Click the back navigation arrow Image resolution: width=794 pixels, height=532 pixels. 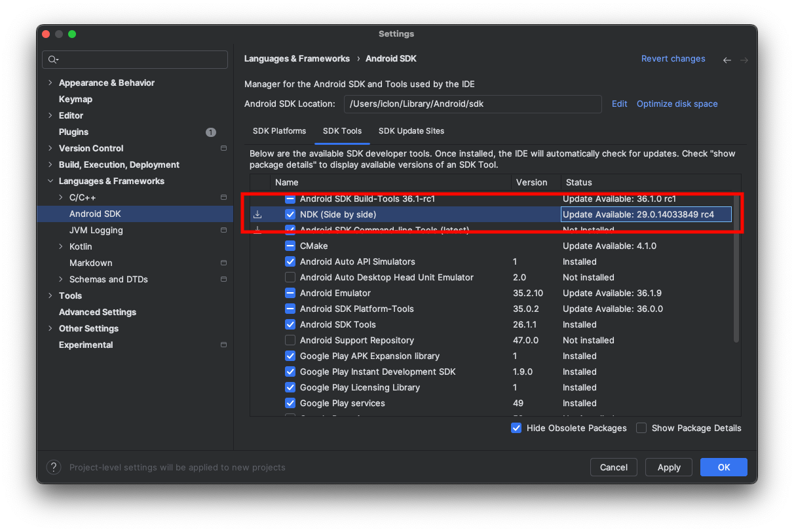click(x=727, y=60)
